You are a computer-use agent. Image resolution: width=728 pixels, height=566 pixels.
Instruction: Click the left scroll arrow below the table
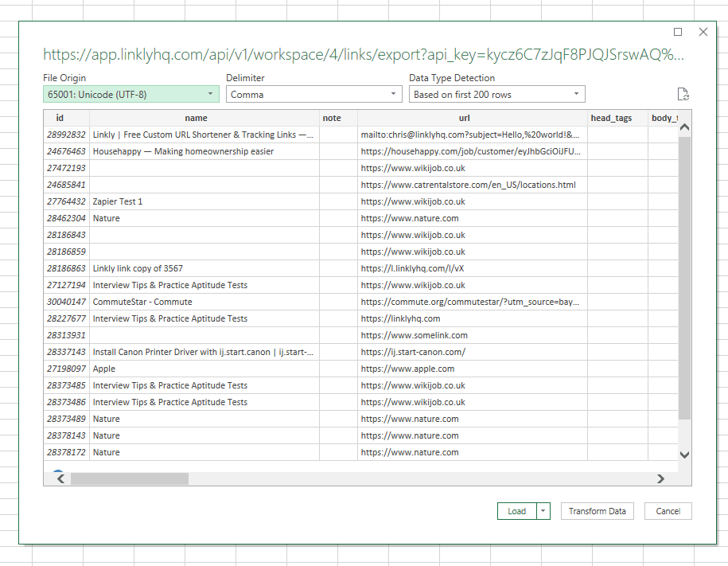(60, 478)
